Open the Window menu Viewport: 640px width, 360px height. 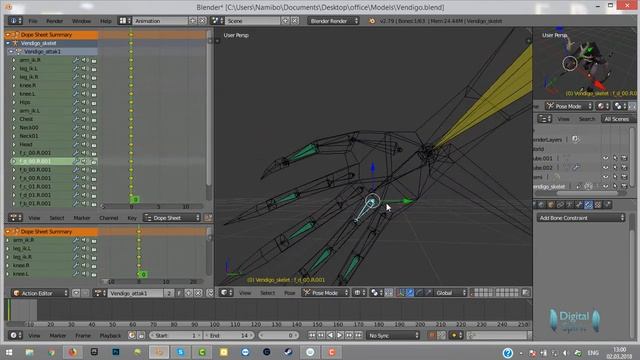tap(81, 21)
